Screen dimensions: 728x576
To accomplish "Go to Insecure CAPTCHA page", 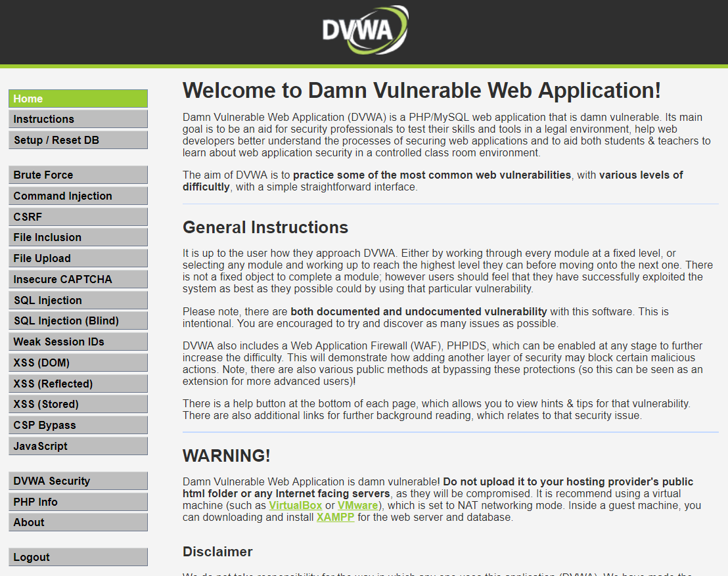I will pos(78,279).
